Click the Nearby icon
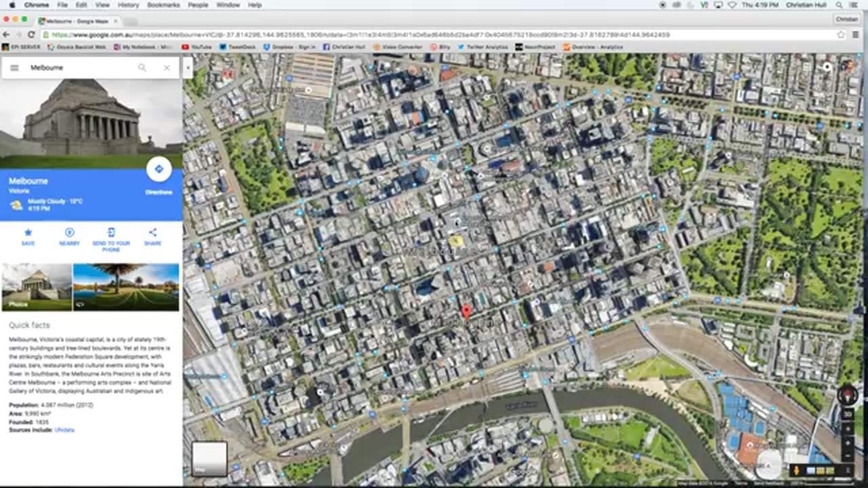 (69, 232)
